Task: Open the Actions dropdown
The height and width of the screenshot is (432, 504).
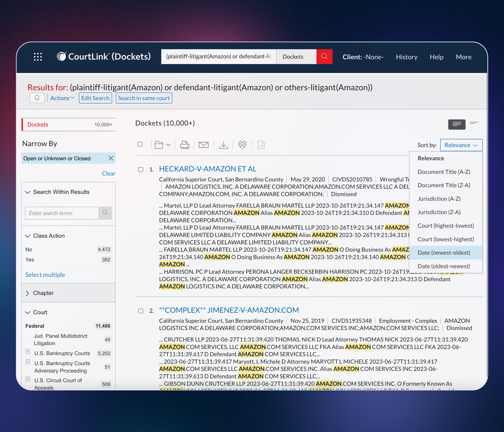Action: [x=62, y=98]
